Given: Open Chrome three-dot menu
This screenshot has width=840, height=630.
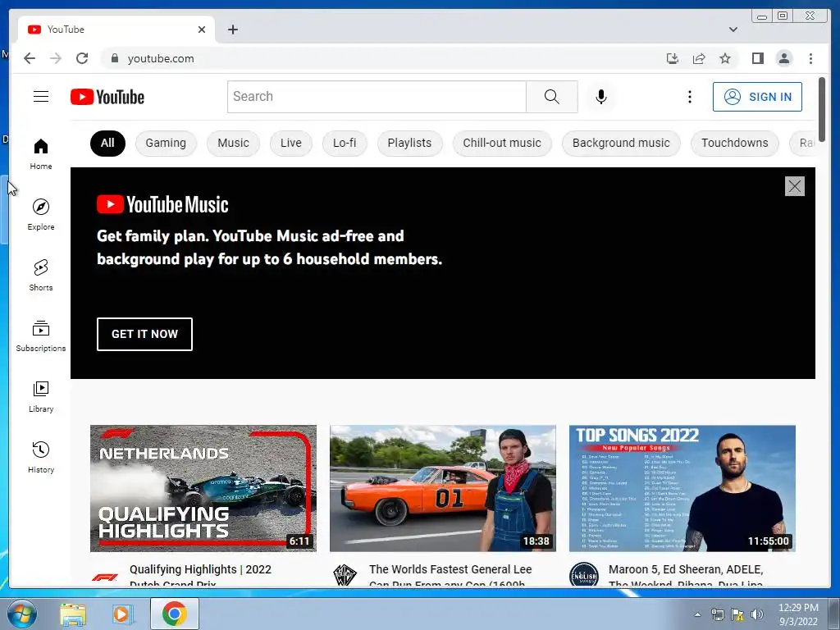Looking at the screenshot, I should (x=810, y=58).
